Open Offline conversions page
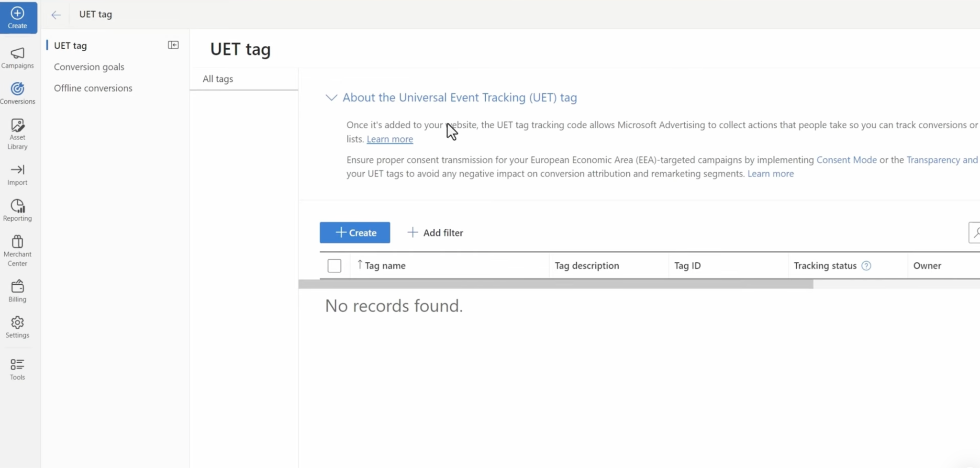980x468 pixels. coord(93,88)
